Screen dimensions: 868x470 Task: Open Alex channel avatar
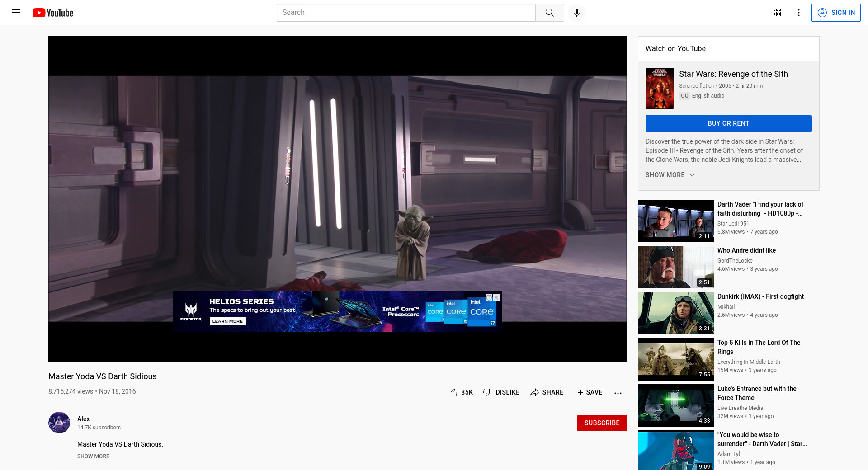pyautogui.click(x=59, y=423)
